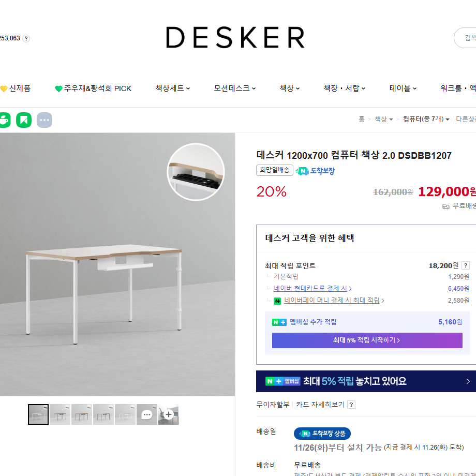Click the 도착보장 delivery guarantee badge
Screen dimensions: 476x476
pos(316,171)
